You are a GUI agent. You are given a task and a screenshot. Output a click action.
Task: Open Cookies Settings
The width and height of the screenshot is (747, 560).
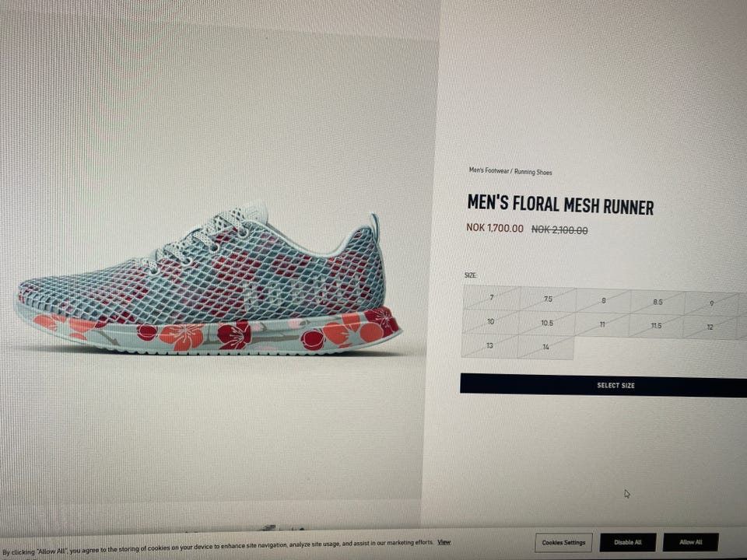[563, 542]
